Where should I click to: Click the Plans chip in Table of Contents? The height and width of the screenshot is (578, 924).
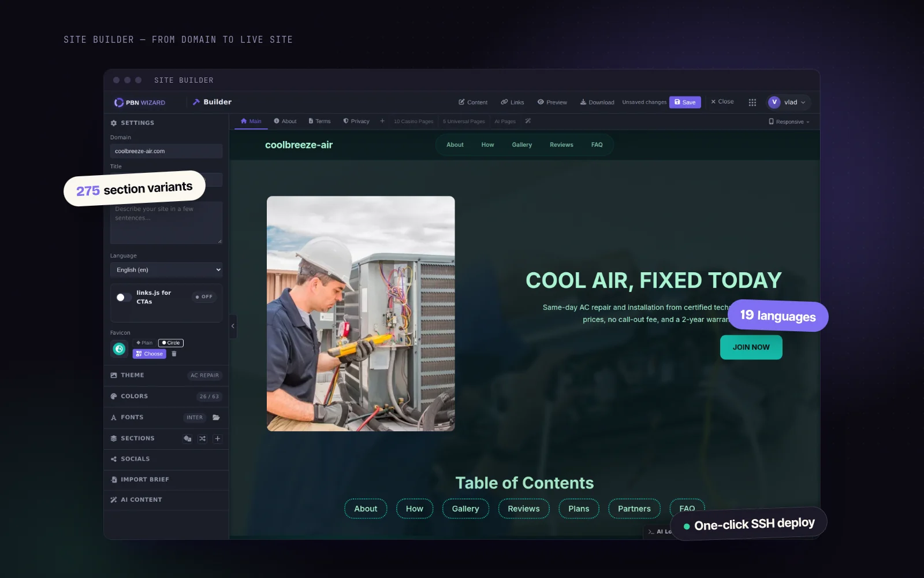pyautogui.click(x=579, y=509)
